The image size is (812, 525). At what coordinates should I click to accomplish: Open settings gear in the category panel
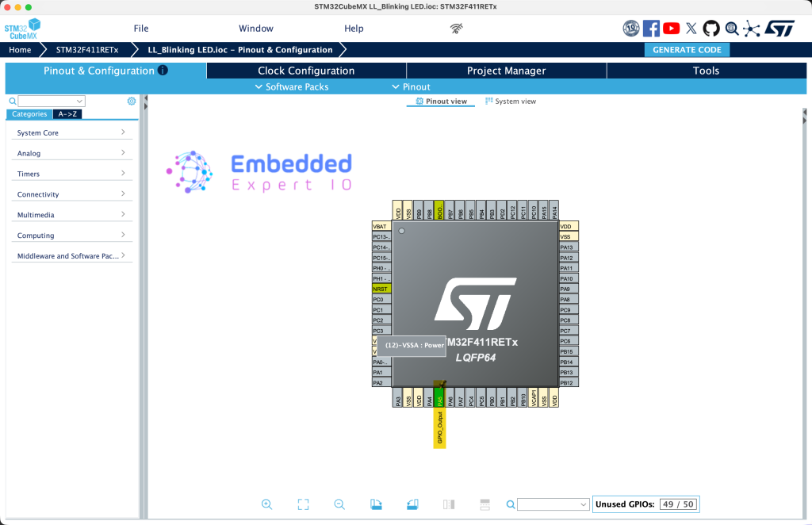pos(132,102)
